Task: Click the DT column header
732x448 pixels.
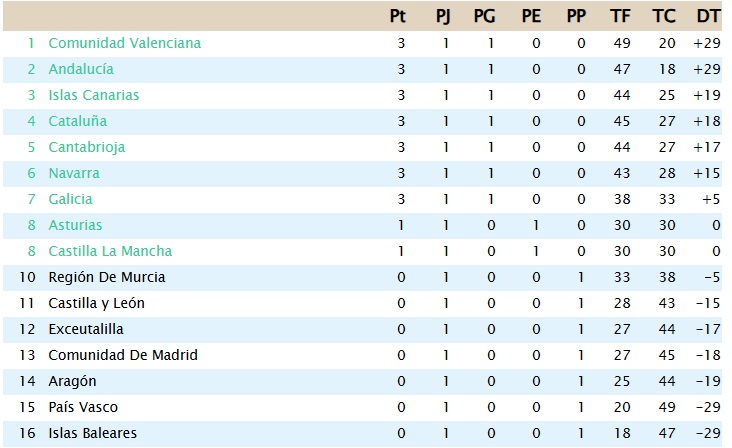Action: coord(708,16)
